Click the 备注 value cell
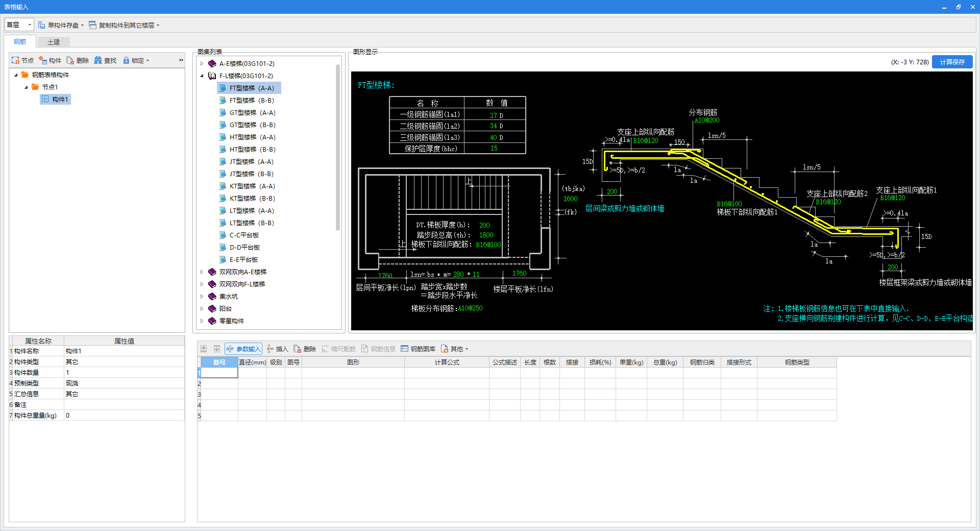The image size is (980, 531). [124, 405]
